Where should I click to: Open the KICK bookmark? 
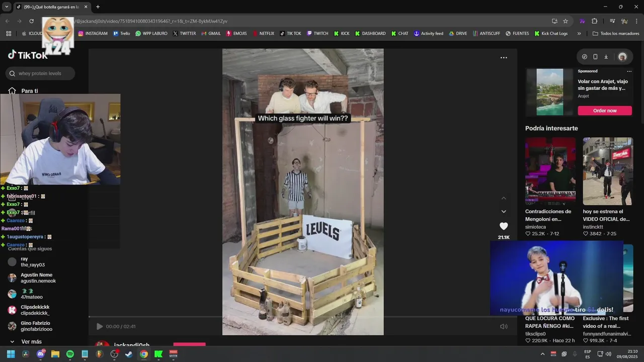coord(341,34)
